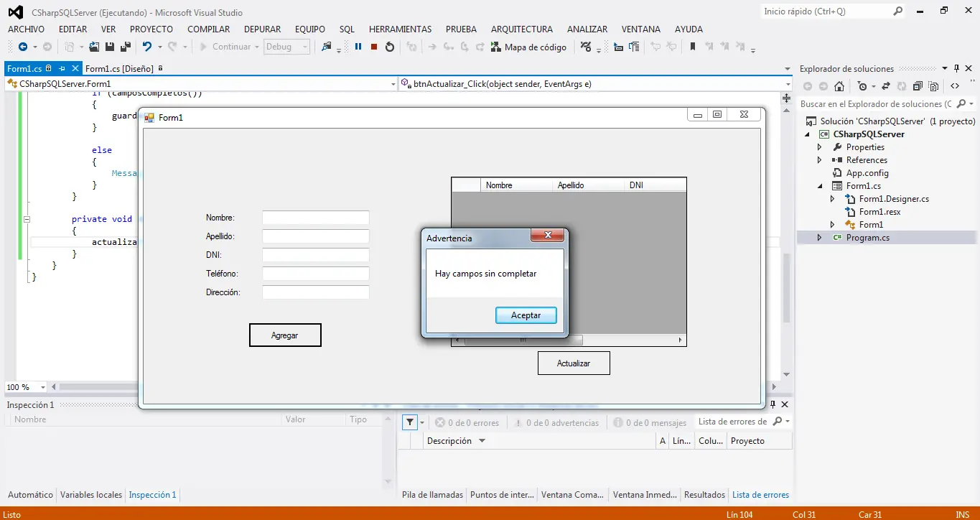
Task: Toggle auto-hide pin of Explorador de soluciones
Action: click(956, 68)
